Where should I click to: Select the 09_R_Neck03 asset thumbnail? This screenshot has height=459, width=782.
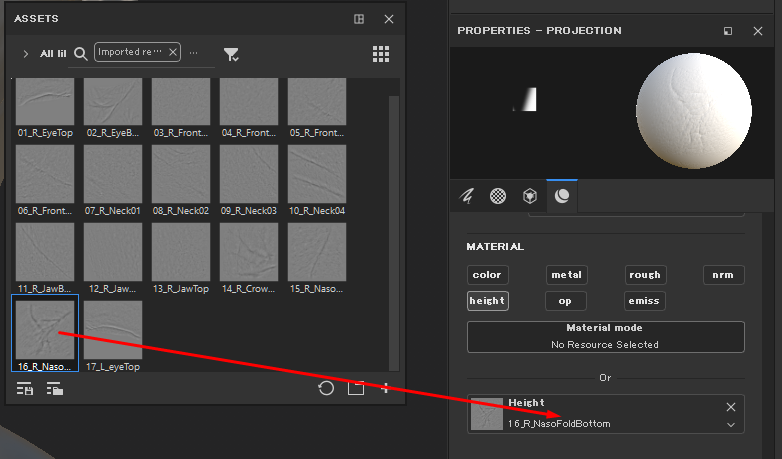(249, 174)
